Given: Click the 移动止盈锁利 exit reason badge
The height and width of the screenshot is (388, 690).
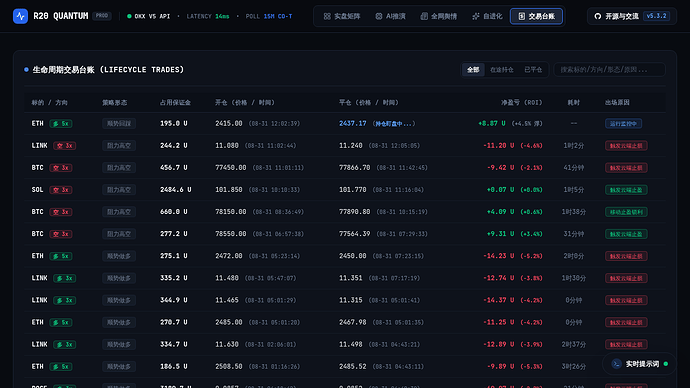Looking at the screenshot, I should [x=626, y=212].
